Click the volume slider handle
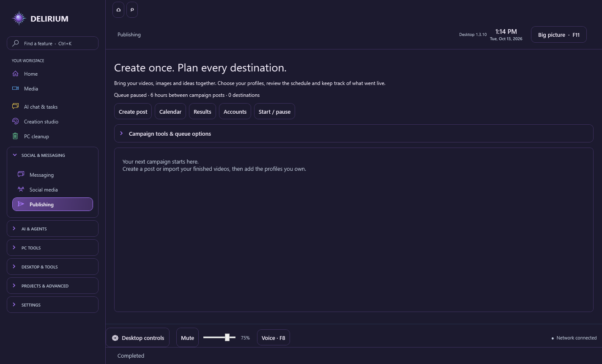 point(227,337)
